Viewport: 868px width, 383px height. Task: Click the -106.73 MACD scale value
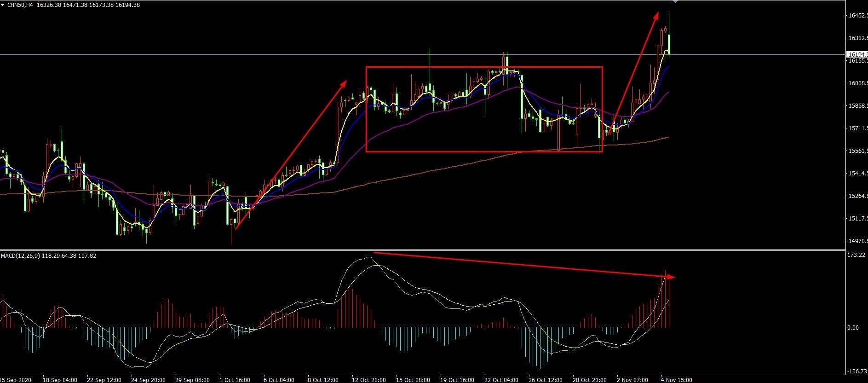click(856, 371)
